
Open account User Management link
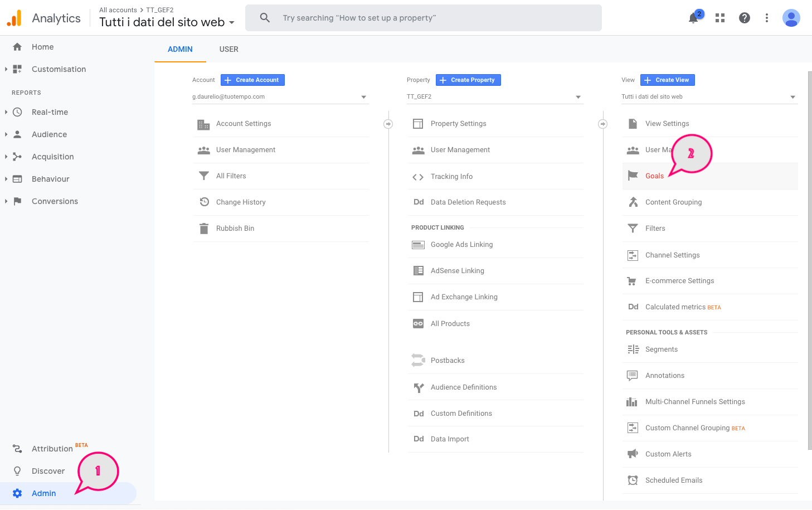[x=246, y=150]
